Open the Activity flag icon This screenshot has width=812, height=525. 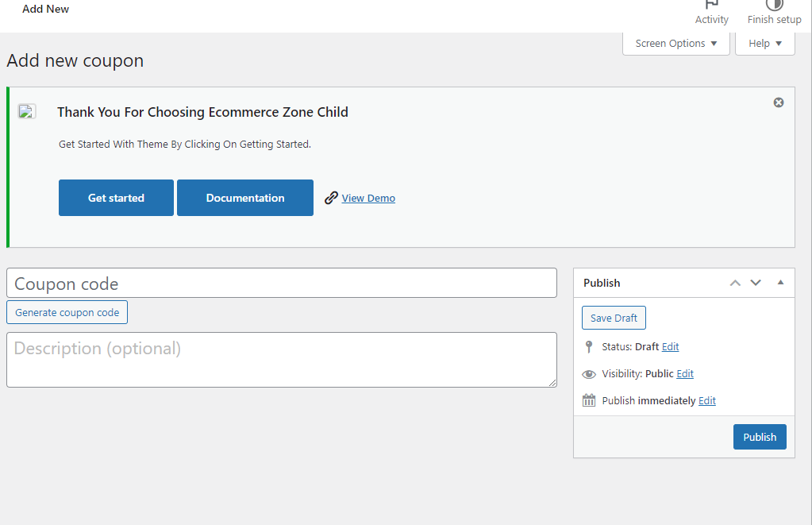(x=711, y=6)
